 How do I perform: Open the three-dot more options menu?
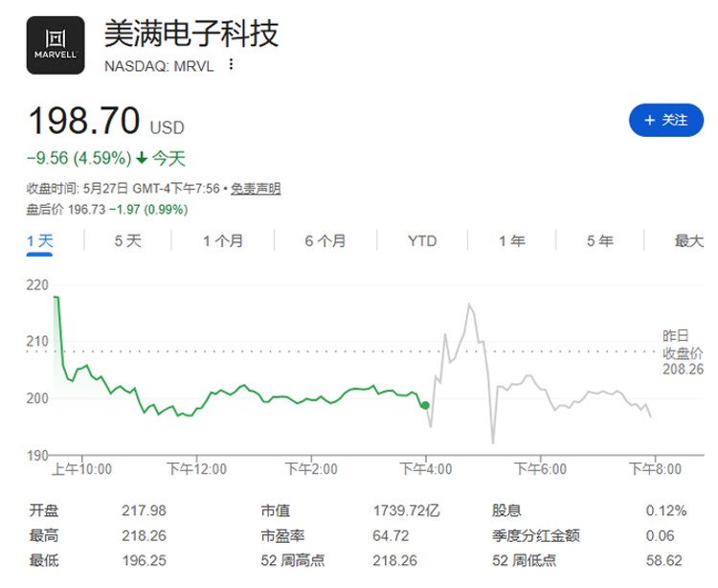pyautogui.click(x=232, y=64)
